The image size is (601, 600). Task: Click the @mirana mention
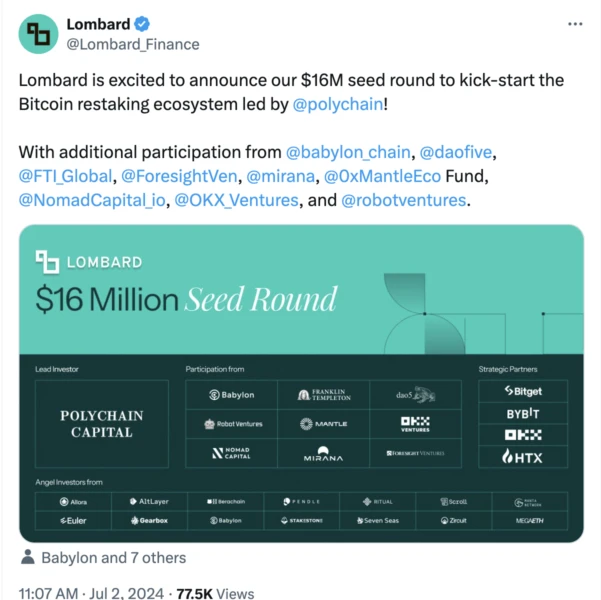click(x=282, y=176)
